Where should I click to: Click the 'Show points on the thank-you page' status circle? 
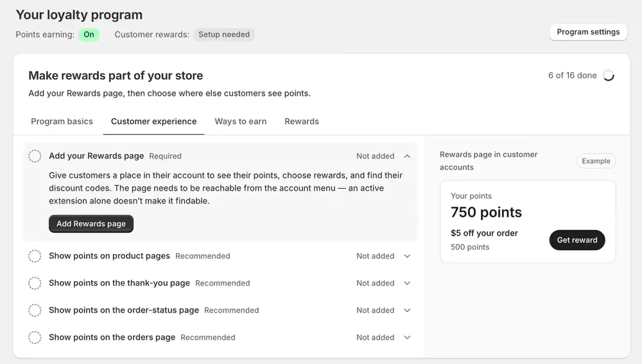click(35, 283)
